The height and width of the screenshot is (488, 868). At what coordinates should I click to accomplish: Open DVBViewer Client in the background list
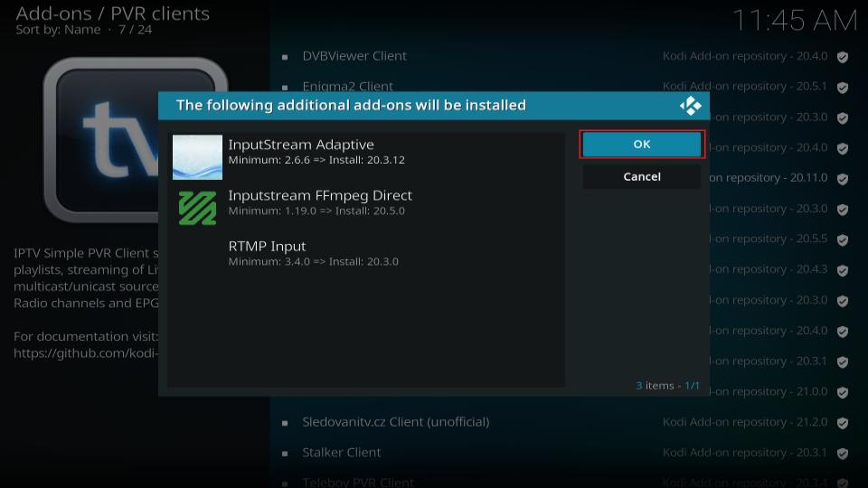[x=354, y=56]
